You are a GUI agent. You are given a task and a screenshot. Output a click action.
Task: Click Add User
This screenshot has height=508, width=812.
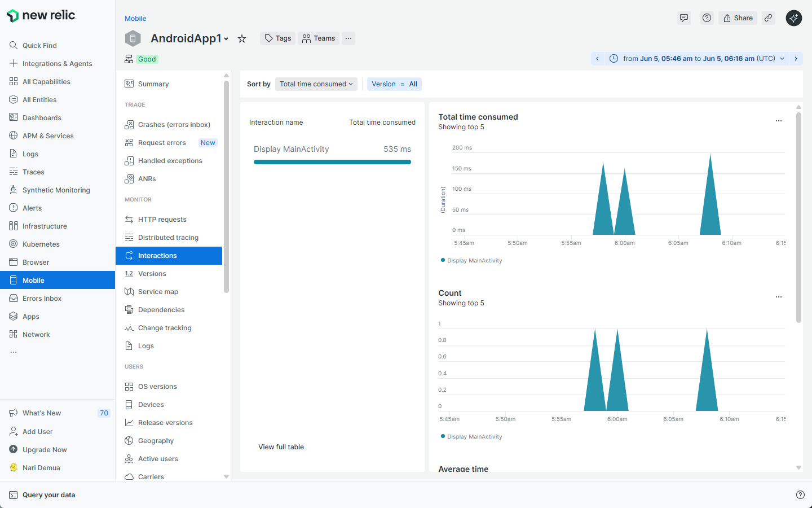tap(37, 432)
